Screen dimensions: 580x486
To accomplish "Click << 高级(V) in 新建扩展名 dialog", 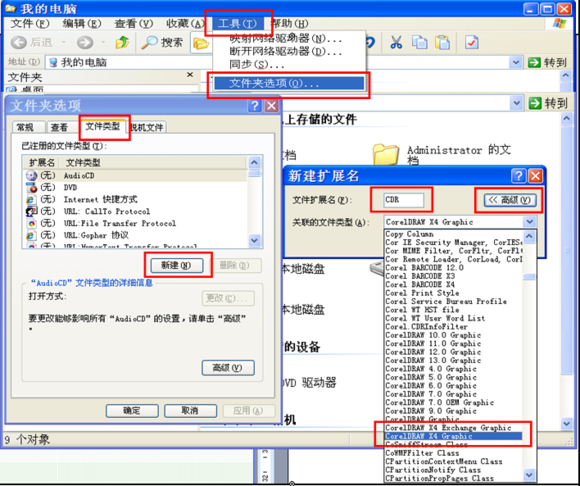I will click(510, 200).
